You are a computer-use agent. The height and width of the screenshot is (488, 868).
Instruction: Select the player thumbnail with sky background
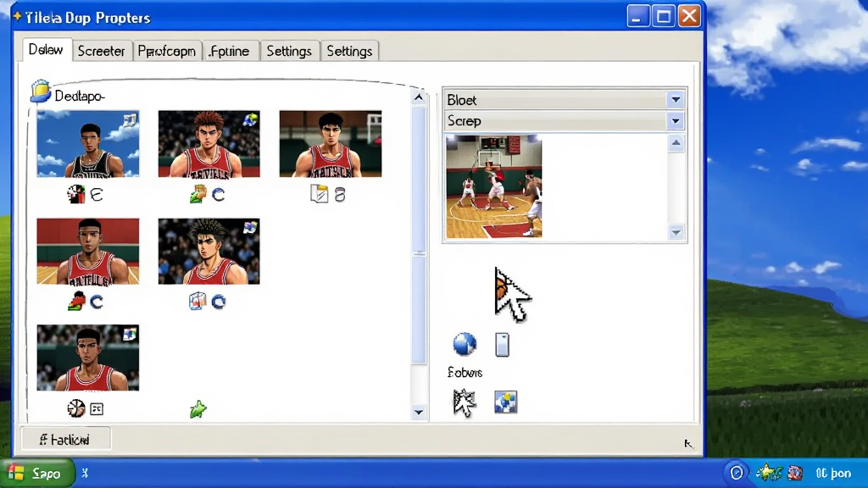pos(88,144)
